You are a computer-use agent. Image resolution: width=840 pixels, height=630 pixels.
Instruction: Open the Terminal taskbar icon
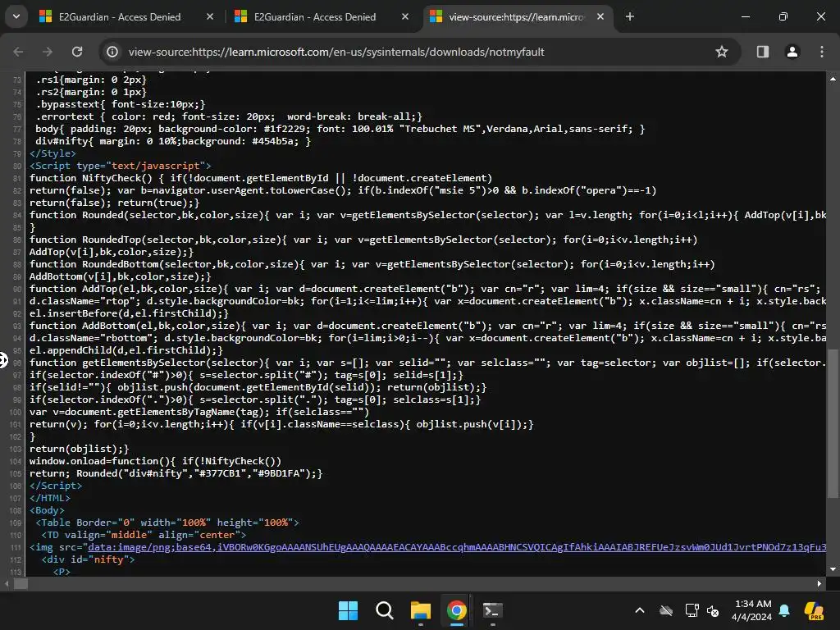coord(492,610)
